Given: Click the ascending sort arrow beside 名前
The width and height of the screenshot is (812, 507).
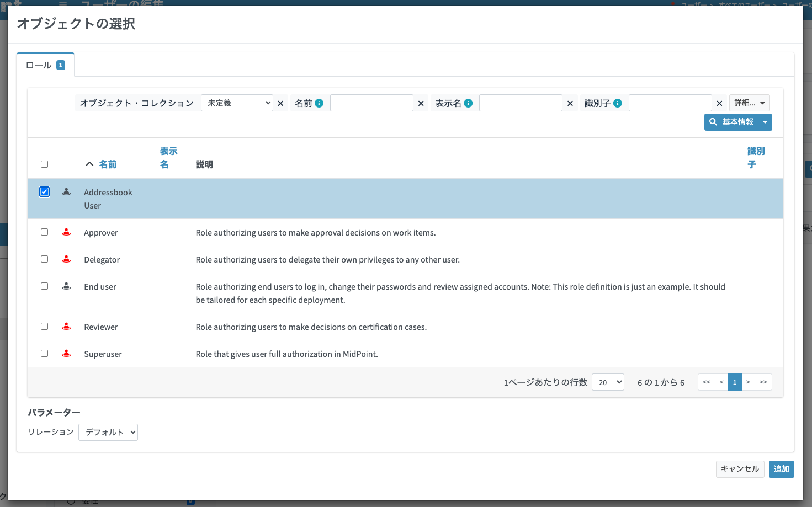Looking at the screenshot, I should pos(89,164).
